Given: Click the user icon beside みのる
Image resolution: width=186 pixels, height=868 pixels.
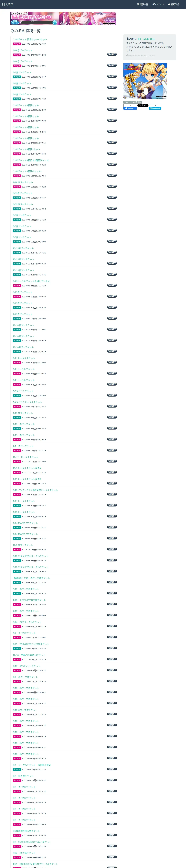Looking at the screenshot, I should click(x=128, y=39).
